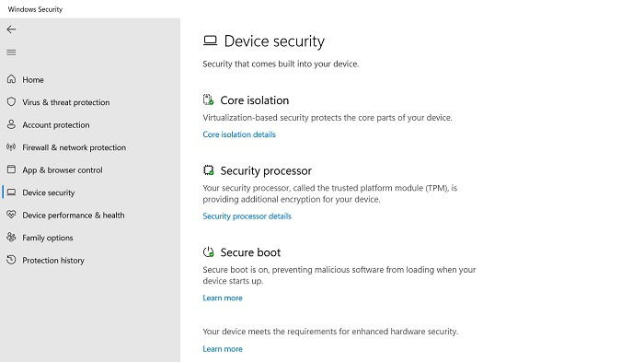Click the Virus & threat protection shield icon
644x362 pixels.
pos(11,101)
